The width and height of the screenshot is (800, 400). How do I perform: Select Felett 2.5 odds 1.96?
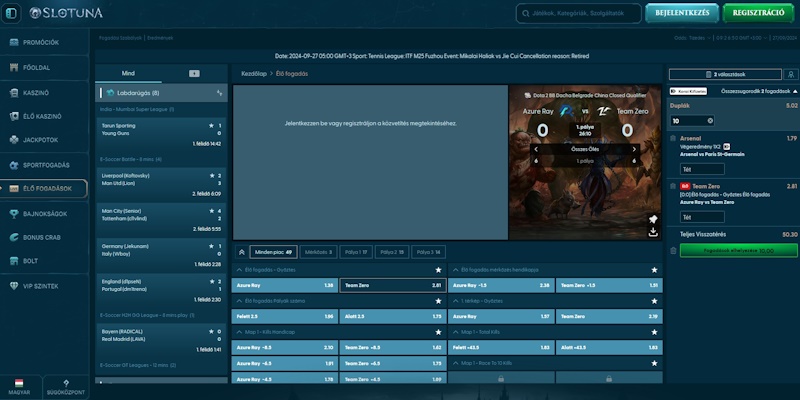(x=284, y=316)
